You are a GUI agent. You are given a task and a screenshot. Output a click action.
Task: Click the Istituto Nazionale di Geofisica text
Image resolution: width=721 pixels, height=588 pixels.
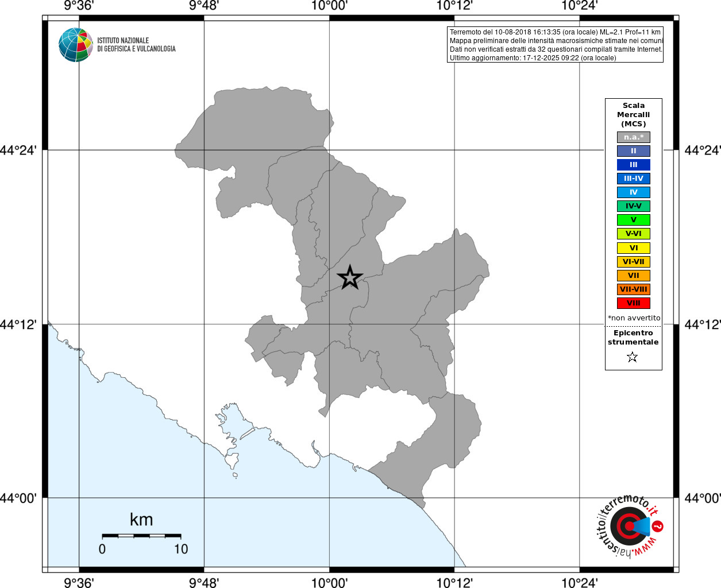coord(136,45)
